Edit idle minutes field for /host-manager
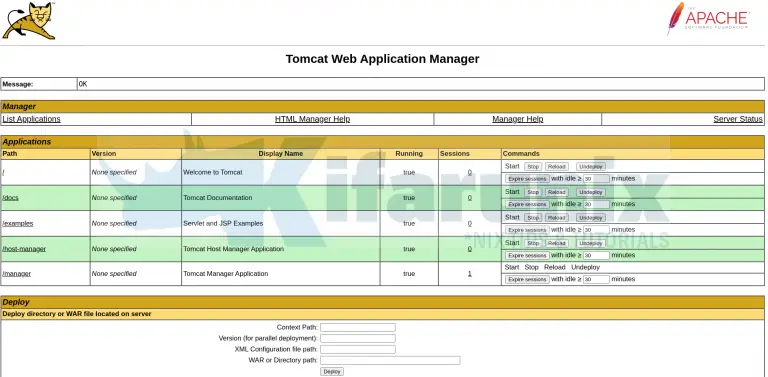768x377 pixels. point(596,256)
